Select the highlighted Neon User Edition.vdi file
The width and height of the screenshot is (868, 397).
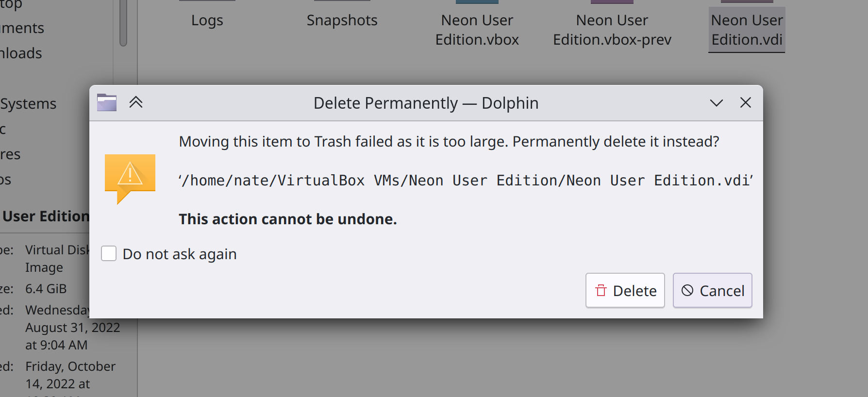(x=747, y=30)
